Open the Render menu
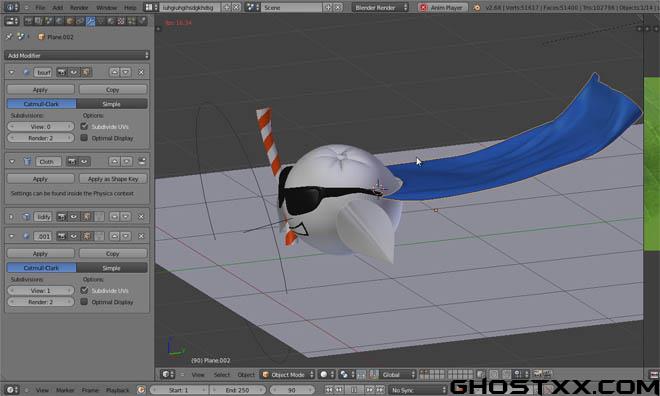This screenshot has height=396, width=660. pyautogui.click(x=79, y=8)
